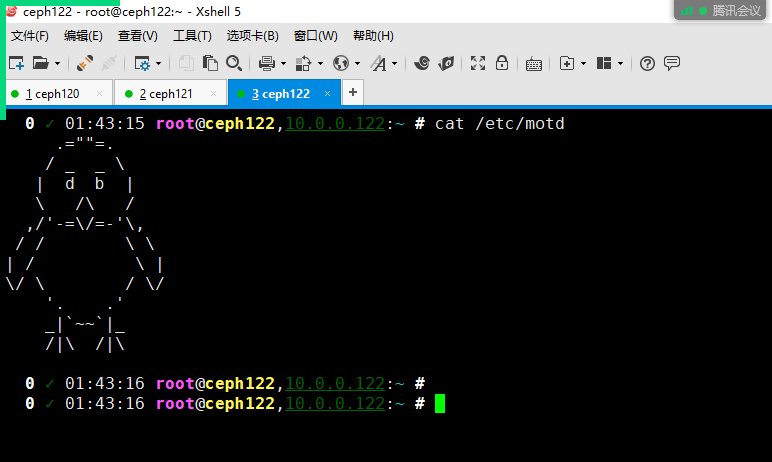
Task: Expand the Font dropdown arrow
Action: pyautogui.click(x=395, y=63)
